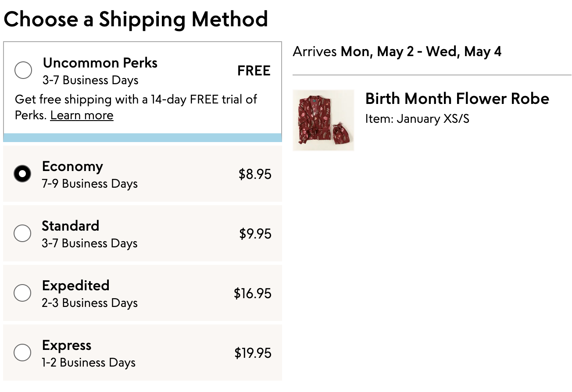The image size is (572, 392).
Task: Select the Uncommon Perks radio button
Action: tap(23, 70)
